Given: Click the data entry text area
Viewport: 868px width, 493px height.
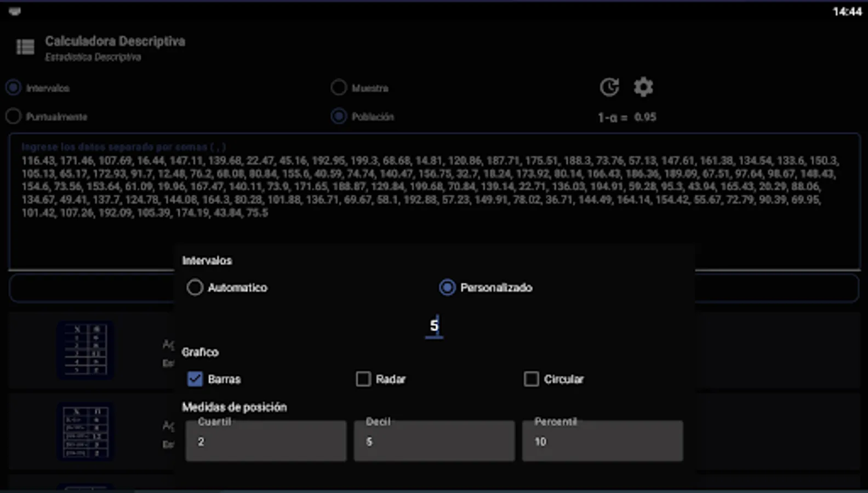Looking at the screenshot, I should point(434,201).
